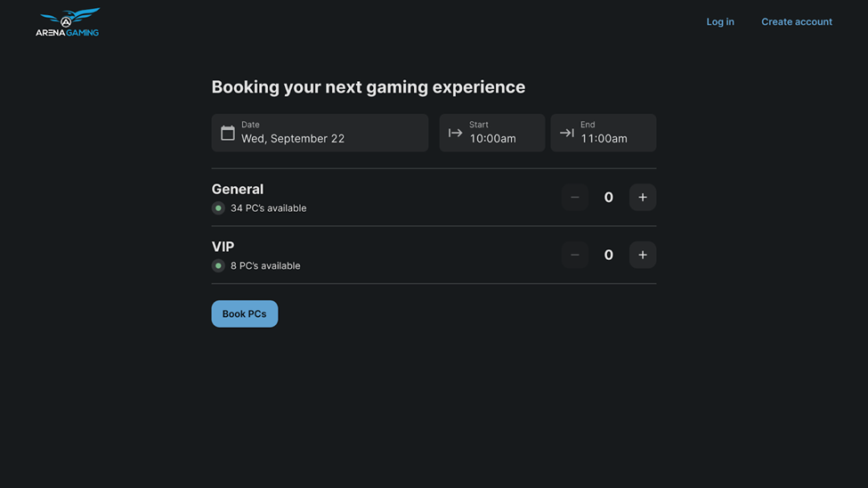Increase General PC count with plus
The image size is (868, 488).
(x=643, y=197)
